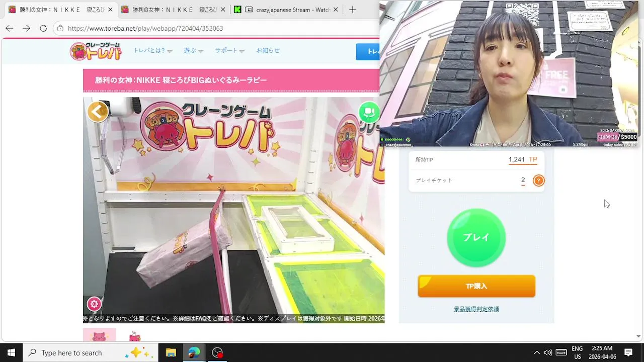Open pink settings gear on video

[x=94, y=304]
